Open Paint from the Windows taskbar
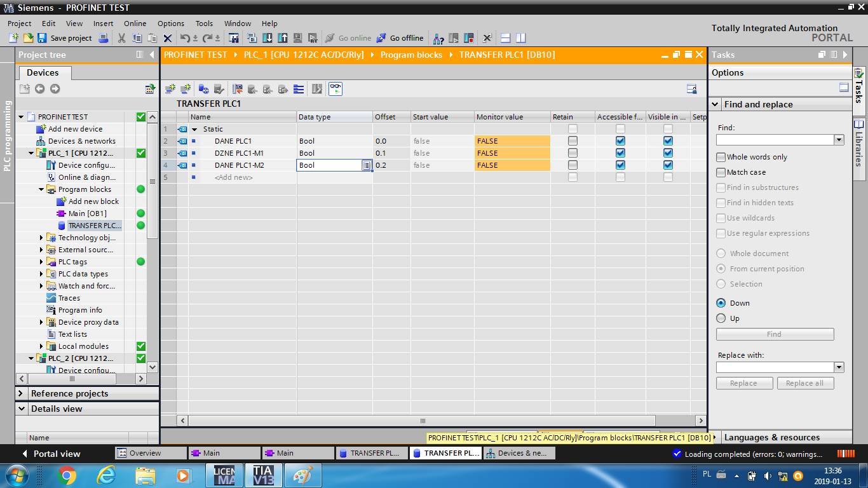 [x=302, y=475]
